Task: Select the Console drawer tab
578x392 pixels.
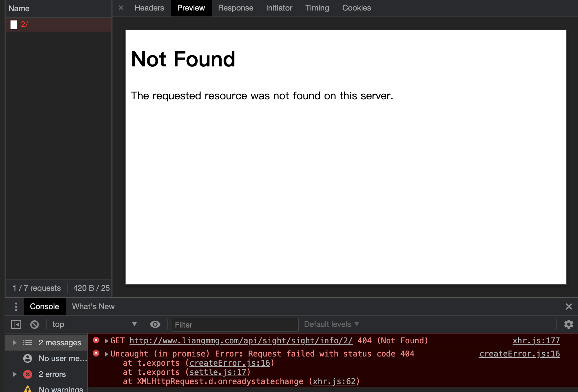Action: (44, 306)
